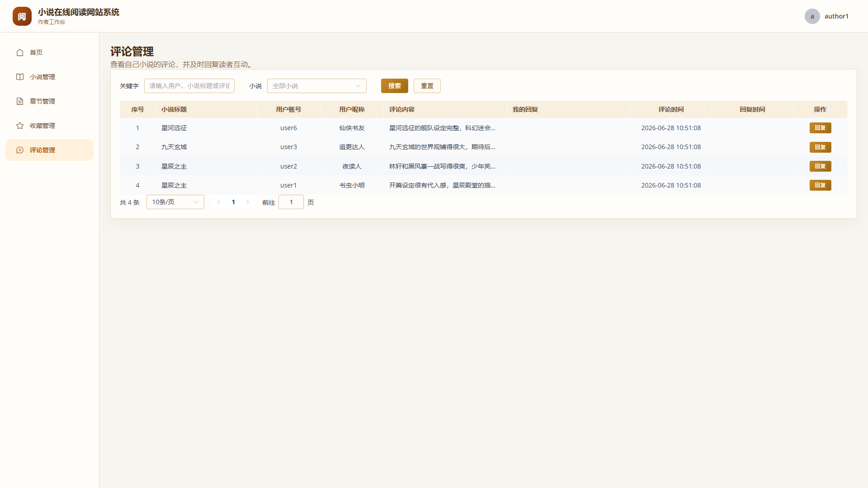The width and height of the screenshot is (868, 488).
Task: Click the 阅 app logo icon
Action: click(22, 16)
